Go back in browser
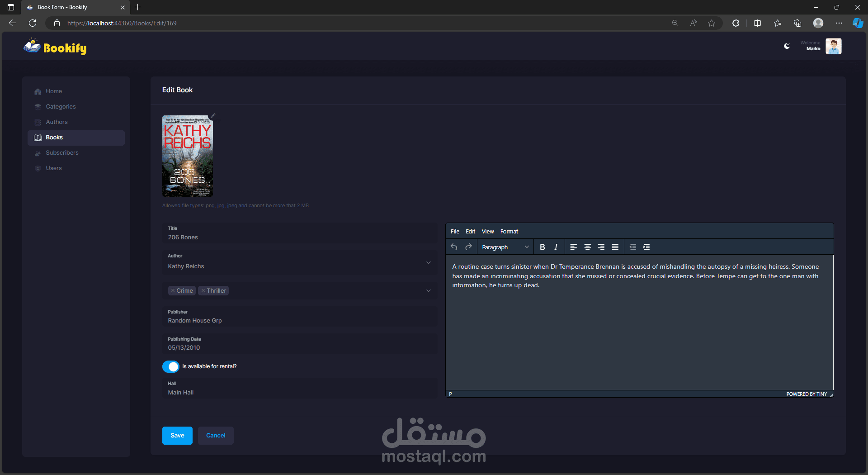Image resolution: width=868 pixels, height=475 pixels. click(x=13, y=23)
